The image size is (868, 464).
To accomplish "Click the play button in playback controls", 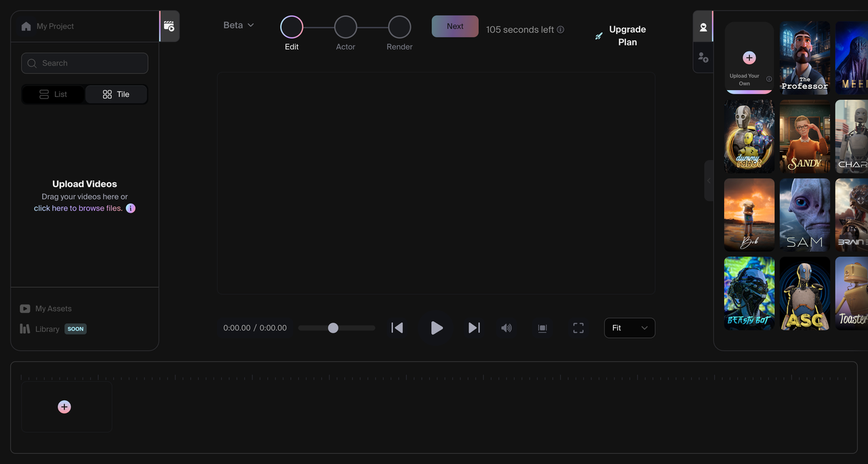I will (437, 328).
